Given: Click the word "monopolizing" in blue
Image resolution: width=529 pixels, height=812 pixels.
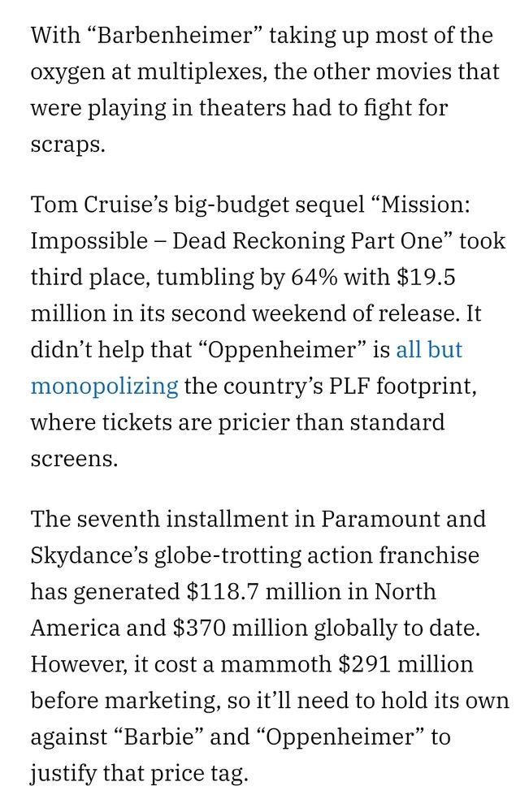Looking at the screenshot, I should click(x=104, y=386).
